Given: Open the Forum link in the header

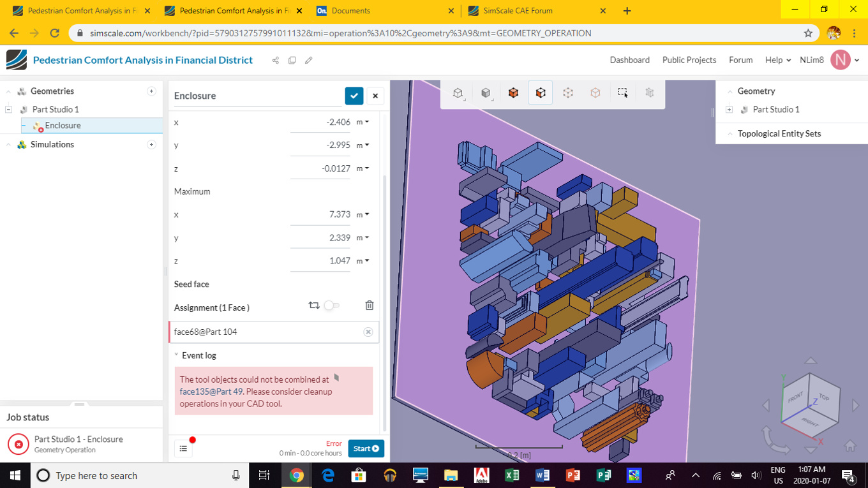Looking at the screenshot, I should pos(740,60).
